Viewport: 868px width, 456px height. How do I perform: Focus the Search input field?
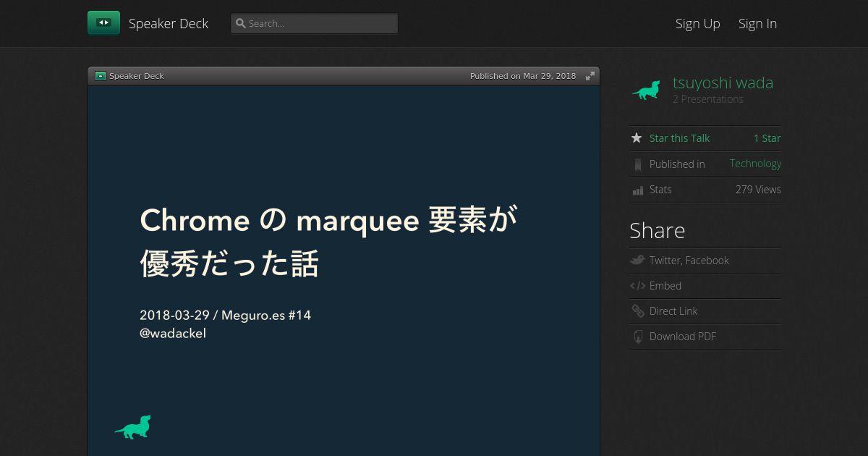point(315,23)
